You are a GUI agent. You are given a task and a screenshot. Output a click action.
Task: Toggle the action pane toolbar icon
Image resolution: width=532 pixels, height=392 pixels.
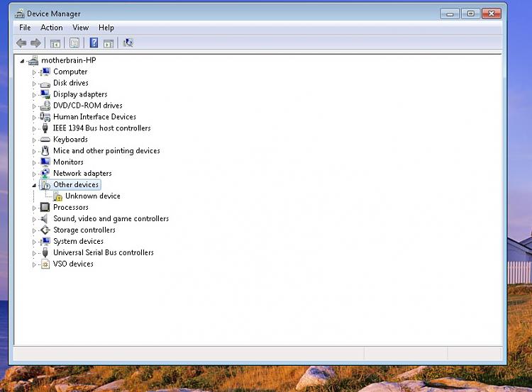tap(109, 43)
